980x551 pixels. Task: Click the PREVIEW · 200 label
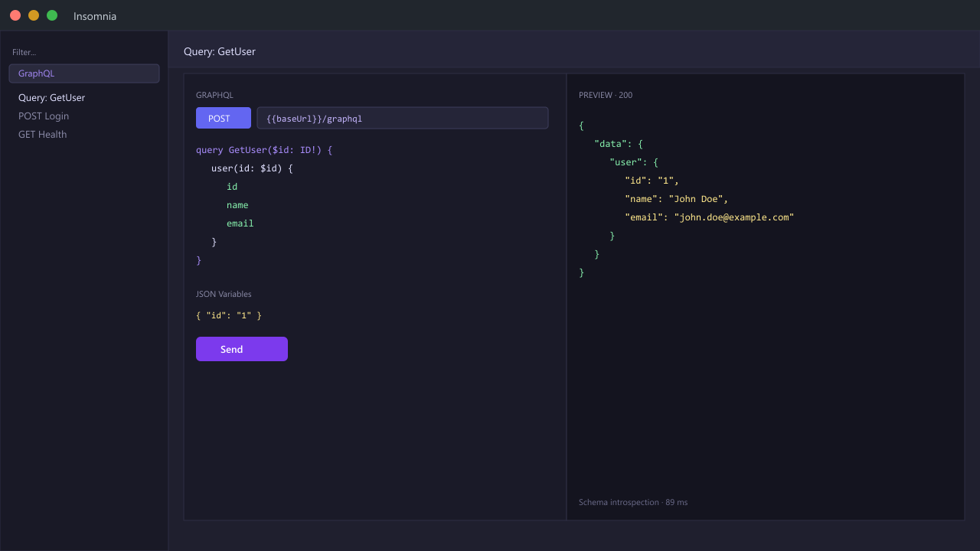point(606,95)
